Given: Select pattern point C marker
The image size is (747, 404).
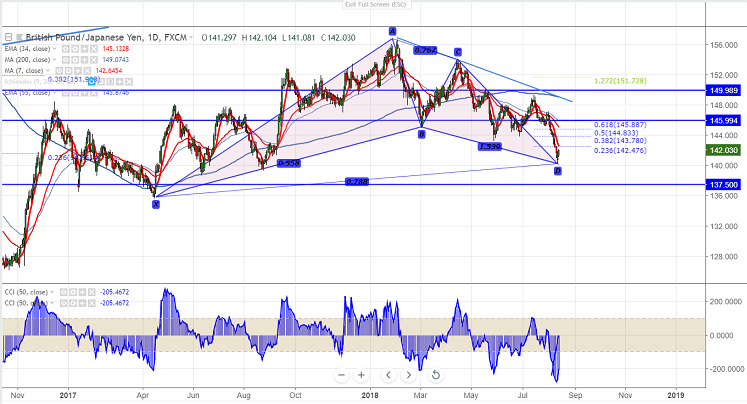Looking at the screenshot, I should 457,52.
